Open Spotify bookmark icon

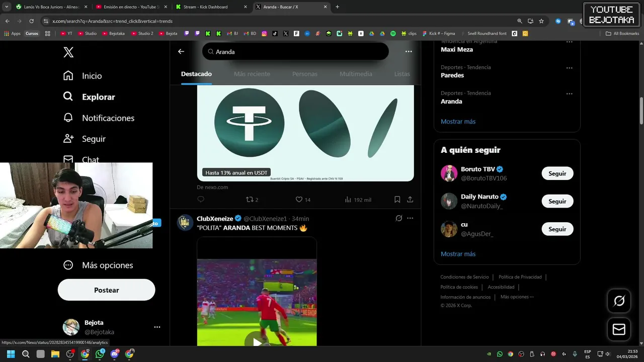click(393, 33)
